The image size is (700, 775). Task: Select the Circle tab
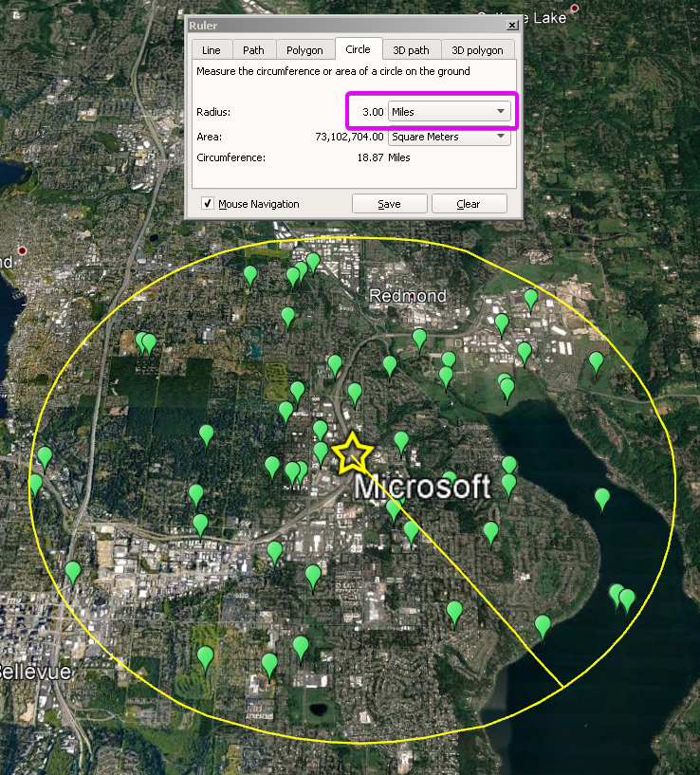point(358,49)
